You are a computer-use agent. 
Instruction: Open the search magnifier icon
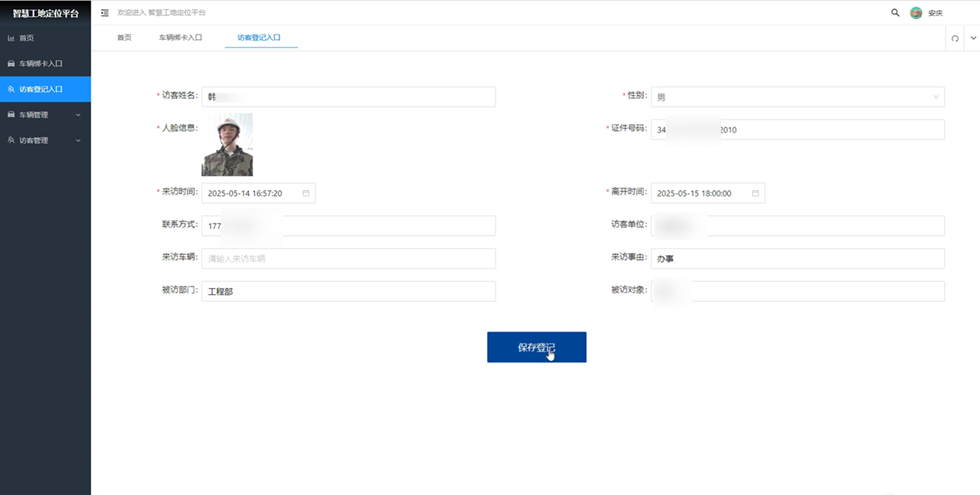click(x=895, y=13)
